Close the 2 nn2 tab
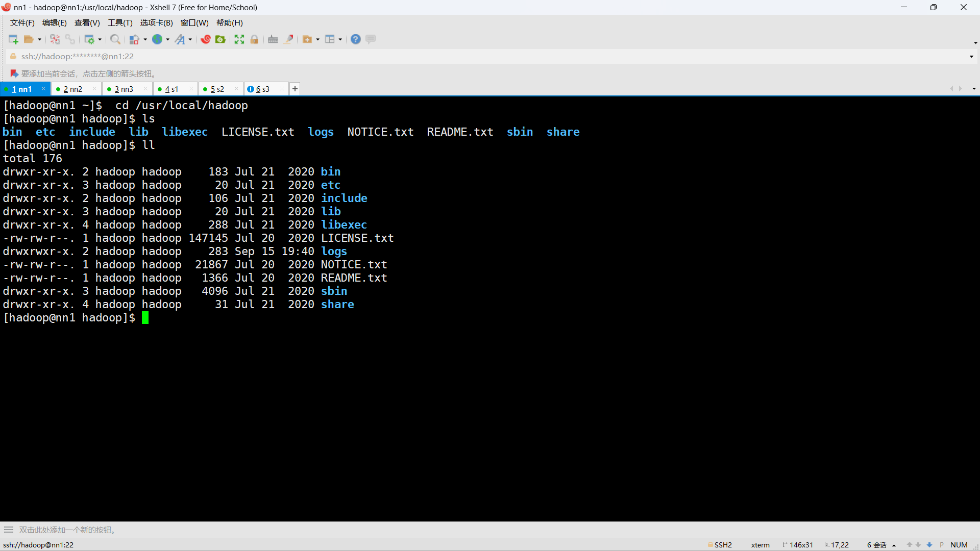Screen dimensions: 980x551 (x=94, y=89)
